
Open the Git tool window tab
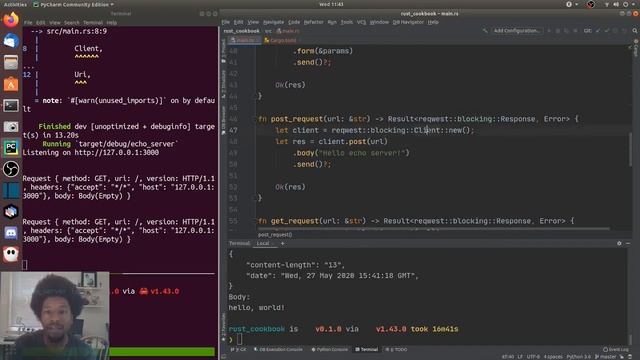tap(238, 349)
